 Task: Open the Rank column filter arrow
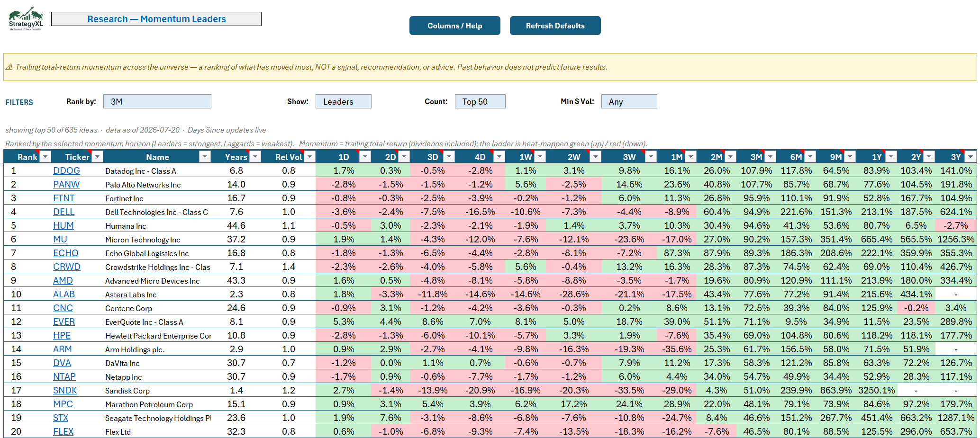(45, 157)
